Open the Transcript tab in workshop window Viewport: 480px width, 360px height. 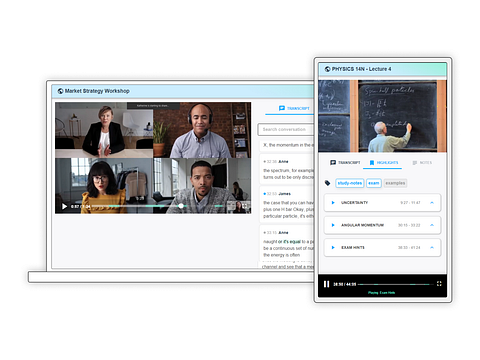294,108
